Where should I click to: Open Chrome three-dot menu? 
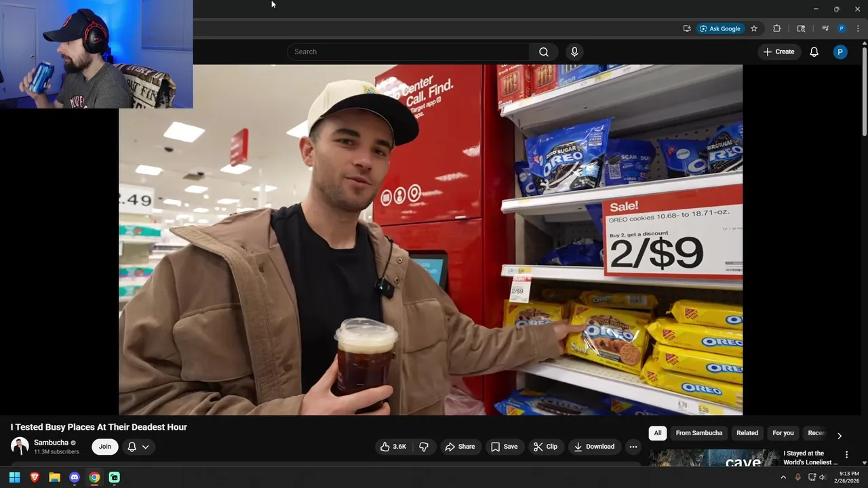(x=858, y=28)
